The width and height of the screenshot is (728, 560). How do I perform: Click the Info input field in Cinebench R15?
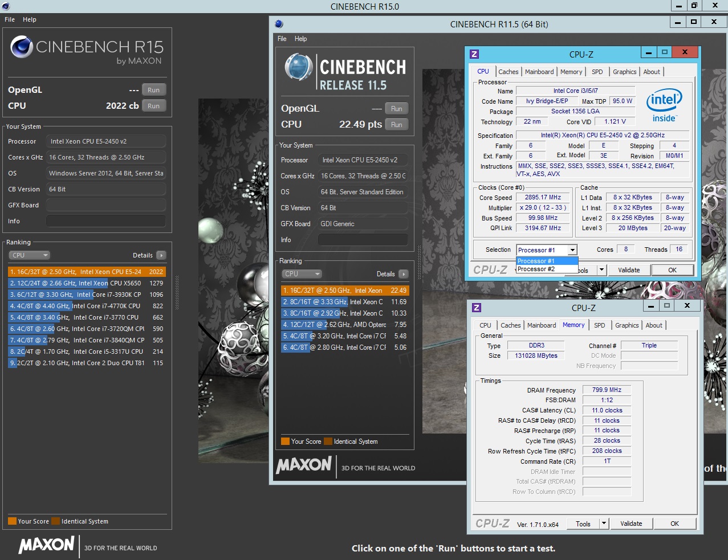(106, 221)
